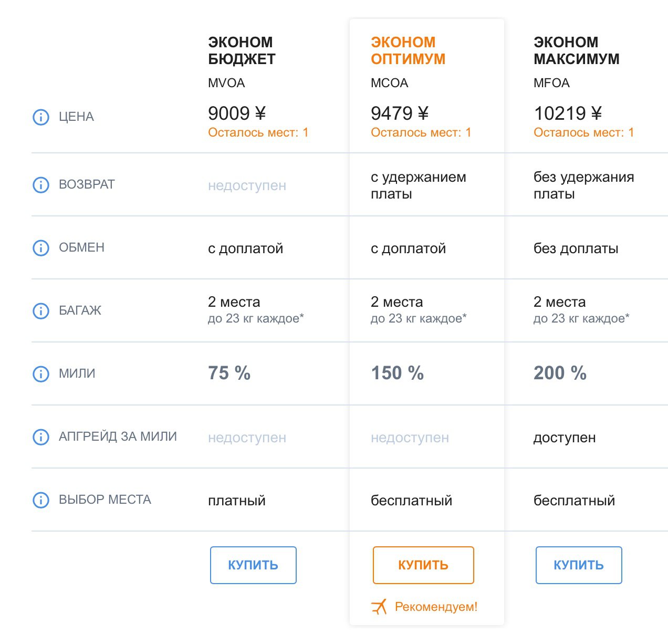Click the АПГРЕЙД ЗА МИЛИ row label
This screenshot has height=644, width=668.
tap(118, 437)
